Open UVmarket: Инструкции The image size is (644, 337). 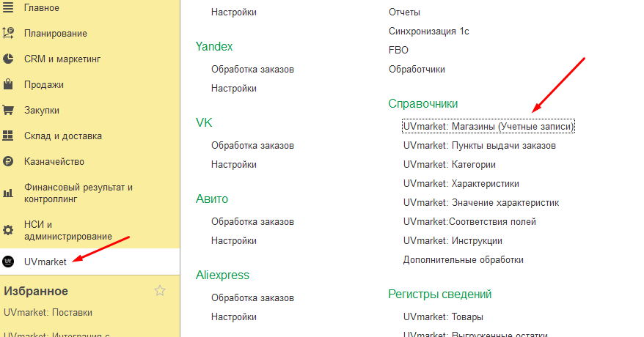[x=453, y=240]
